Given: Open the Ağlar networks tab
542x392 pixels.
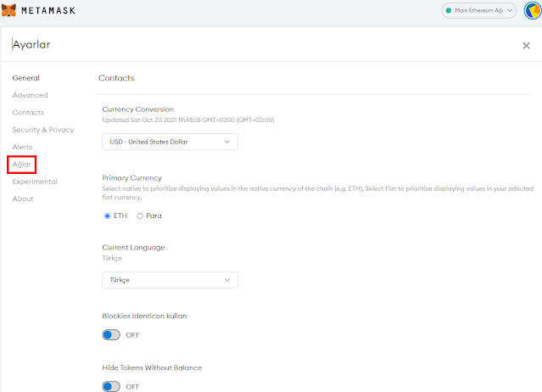Looking at the screenshot, I should click(22, 164).
